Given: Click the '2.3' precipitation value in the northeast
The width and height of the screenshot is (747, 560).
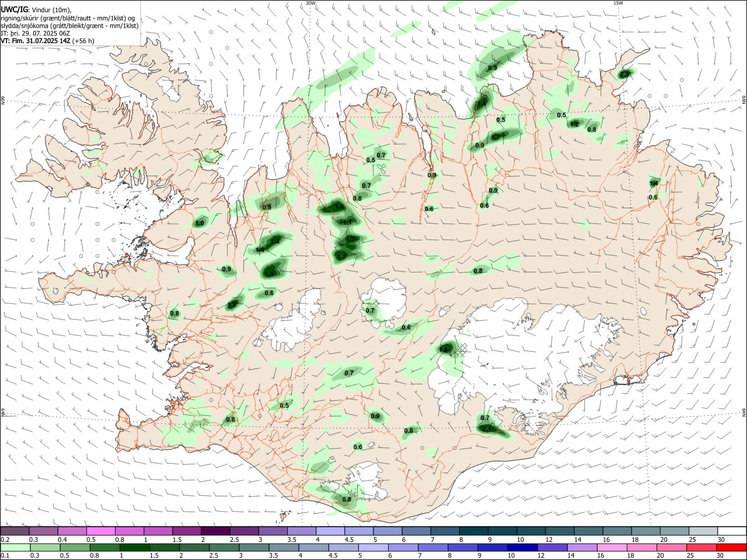Looking at the screenshot, I should (624, 74).
